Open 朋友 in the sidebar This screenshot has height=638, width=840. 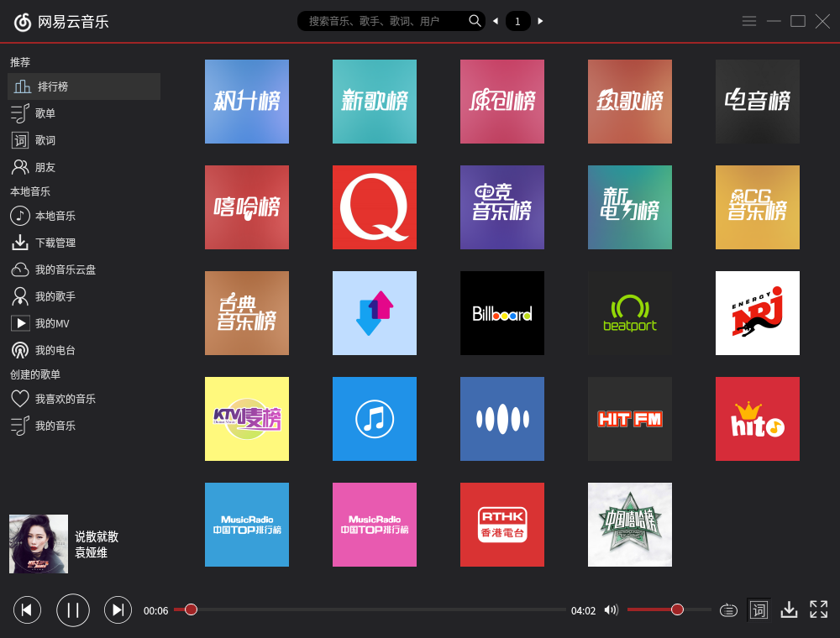(x=34, y=167)
